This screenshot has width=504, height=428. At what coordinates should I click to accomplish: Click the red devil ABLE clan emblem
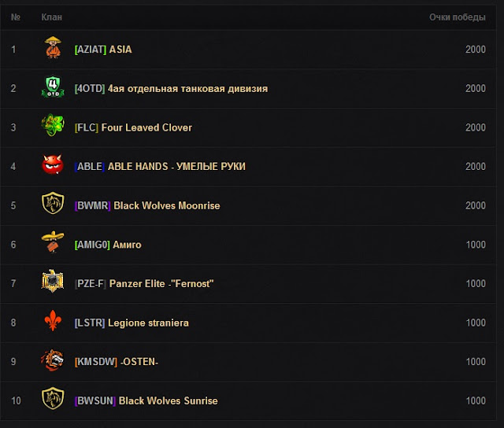click(53, 164)
